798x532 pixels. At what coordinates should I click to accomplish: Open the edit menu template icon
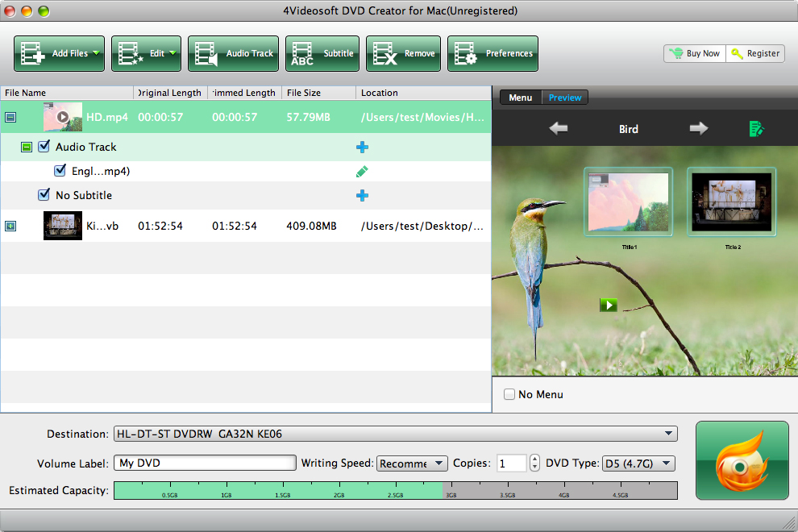[756, 129]
